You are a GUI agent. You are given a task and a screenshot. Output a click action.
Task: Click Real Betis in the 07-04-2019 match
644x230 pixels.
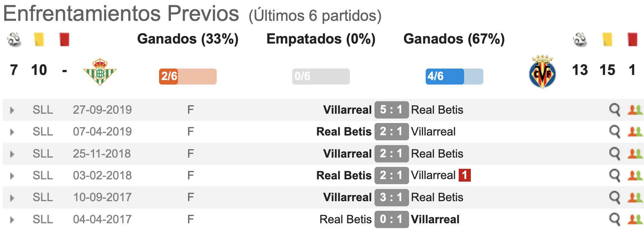click(344, 132)
